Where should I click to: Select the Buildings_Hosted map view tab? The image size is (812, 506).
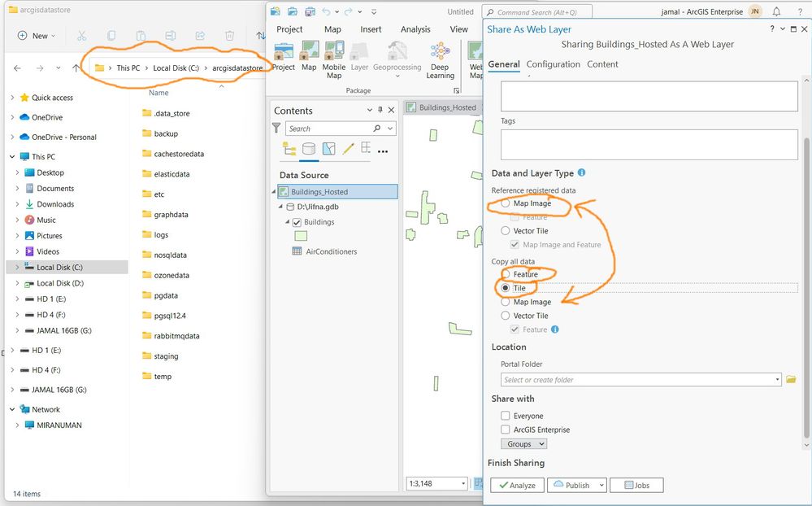coord(441,107)
